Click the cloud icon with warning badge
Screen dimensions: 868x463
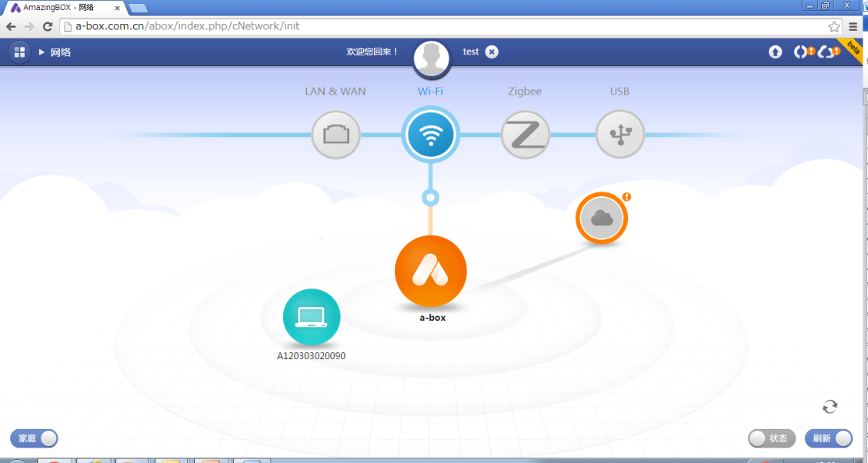(602, 218)
